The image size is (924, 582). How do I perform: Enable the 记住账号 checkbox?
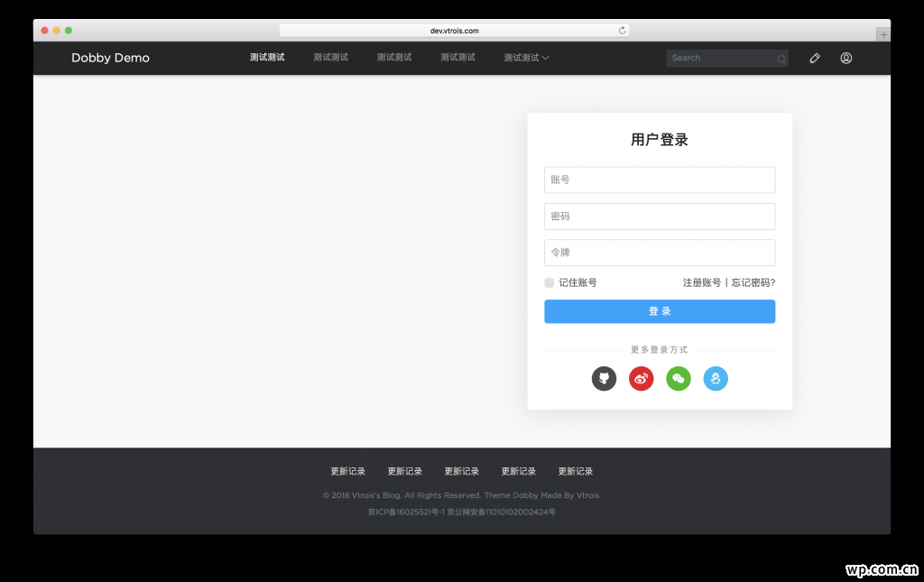tap(549, 283)
